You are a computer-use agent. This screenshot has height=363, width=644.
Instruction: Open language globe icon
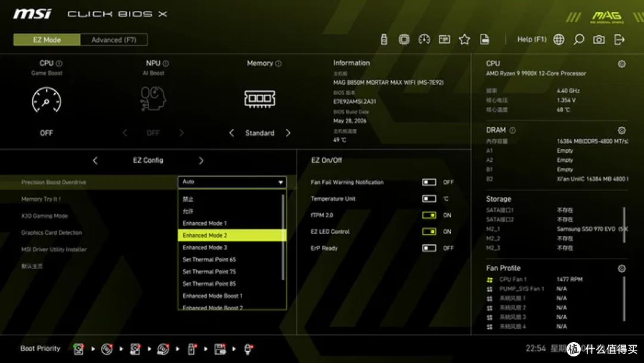tap(559, 39)
